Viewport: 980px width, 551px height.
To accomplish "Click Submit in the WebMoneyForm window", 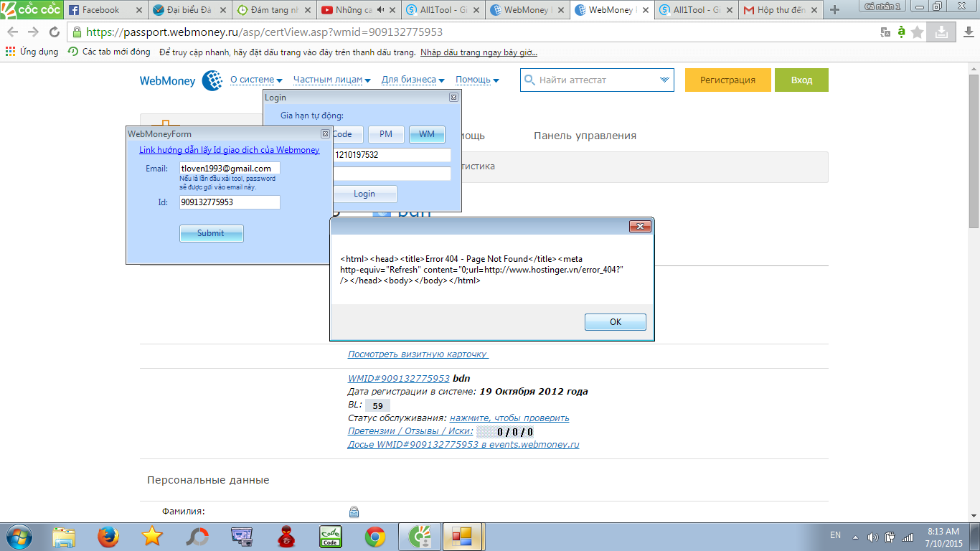I will (x=211, y=233).
